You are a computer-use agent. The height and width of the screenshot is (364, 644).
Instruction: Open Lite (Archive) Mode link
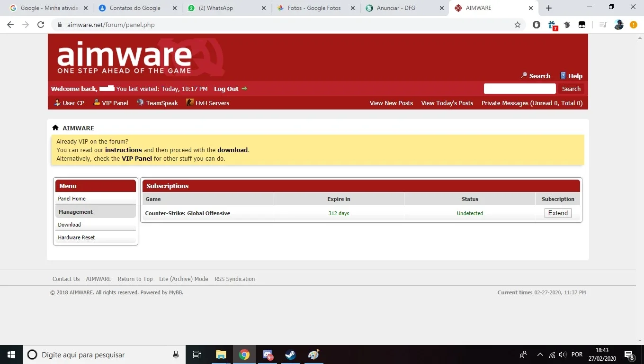(x=184, y=279)
